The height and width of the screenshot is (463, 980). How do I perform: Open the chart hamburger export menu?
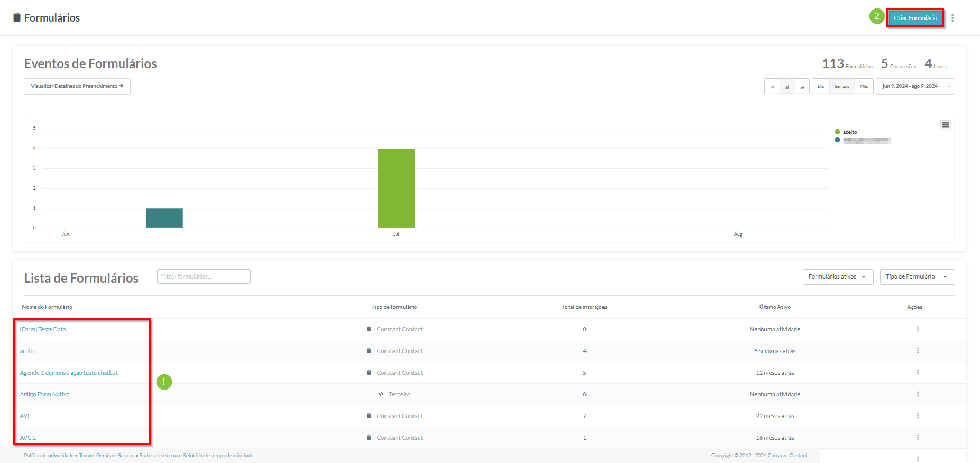click(945, 125)
